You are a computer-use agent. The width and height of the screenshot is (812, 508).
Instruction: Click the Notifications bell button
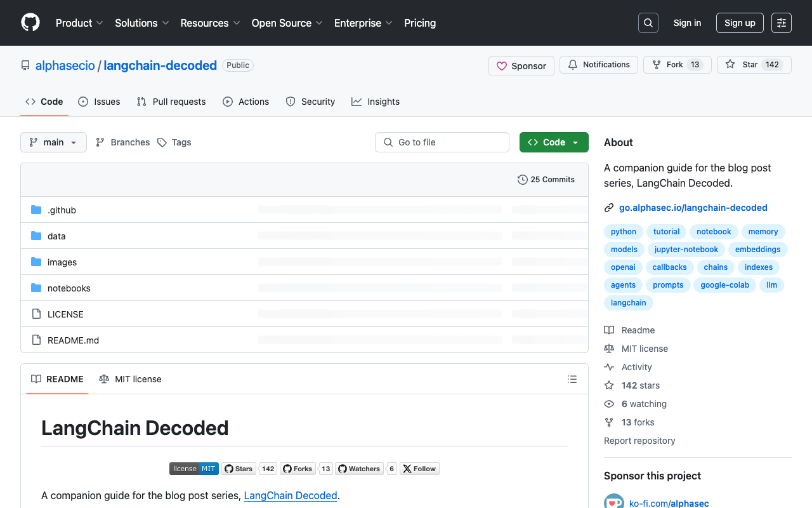pyautogui.click(x=599, y=65)
